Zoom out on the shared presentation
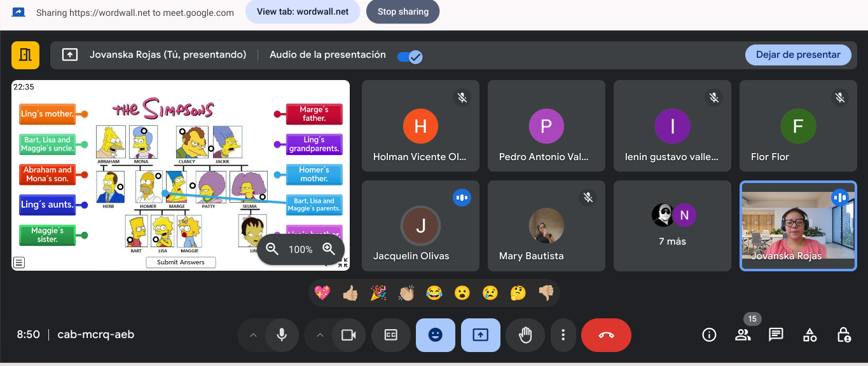This screenshot has width=868, height=366. [x=272, y=249]
